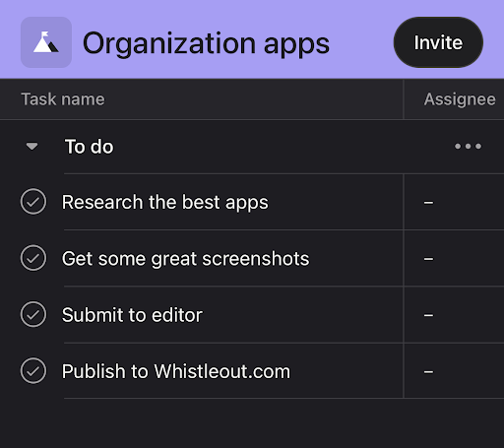Image resolution: width=504 pixels, height=448 pixels.
Task: Open the 'Publish to Whistleout.com' task
Action: (x=176, y=371)
